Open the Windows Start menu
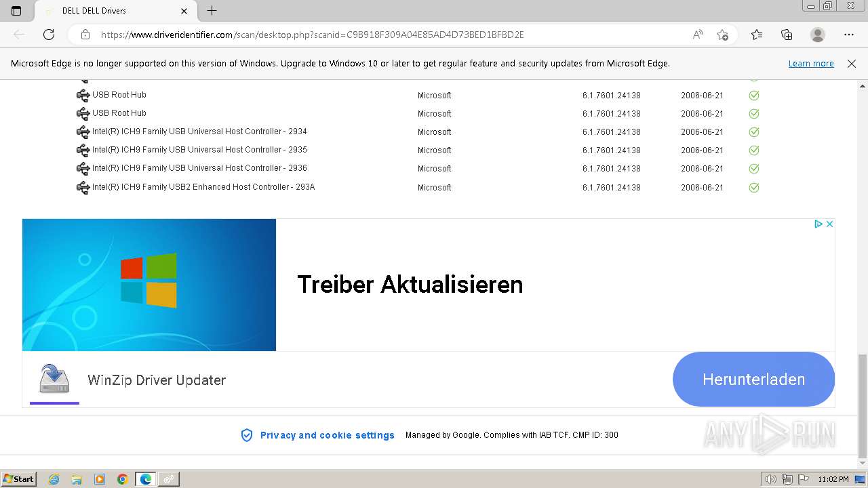Image resolution: width=868 pixels, height=488 pixels. (19, 479)
